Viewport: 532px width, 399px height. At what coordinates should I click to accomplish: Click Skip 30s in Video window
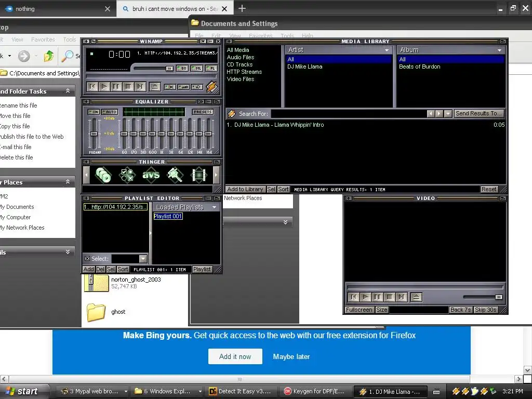coord(486,310)
